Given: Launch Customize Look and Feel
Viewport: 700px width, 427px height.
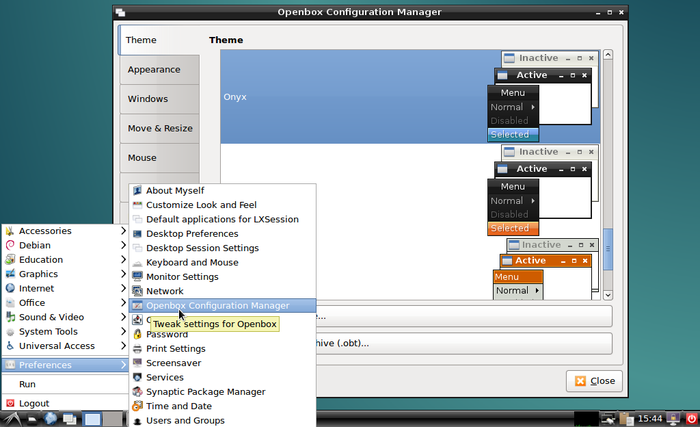Looking at the screenshot, I should click(x=222, y=205).
